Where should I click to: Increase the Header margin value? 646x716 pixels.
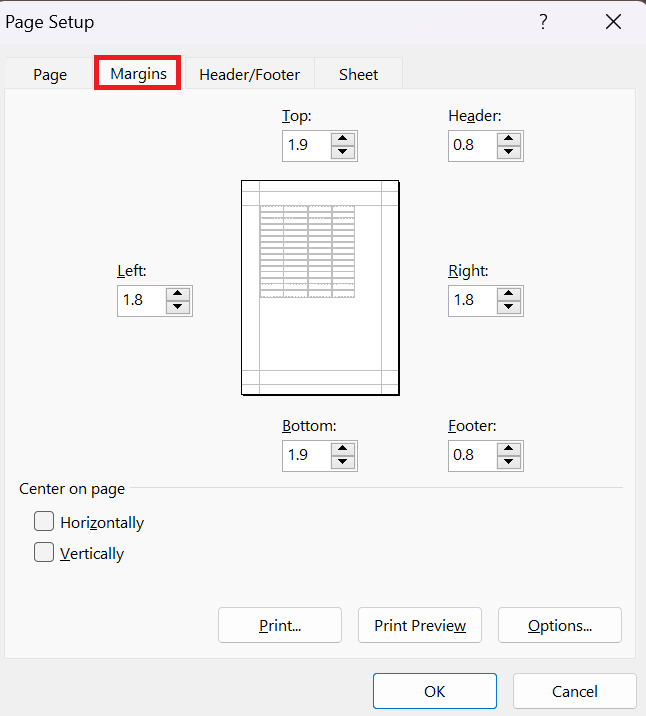point(509,139)
